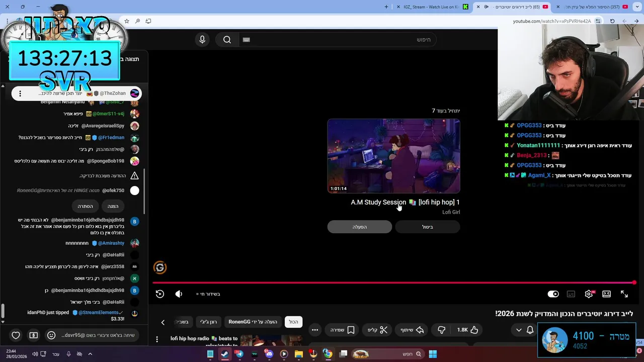Play the next video now with הפעלה
Viewport: 644px width, 362px height.
point(359,227)
